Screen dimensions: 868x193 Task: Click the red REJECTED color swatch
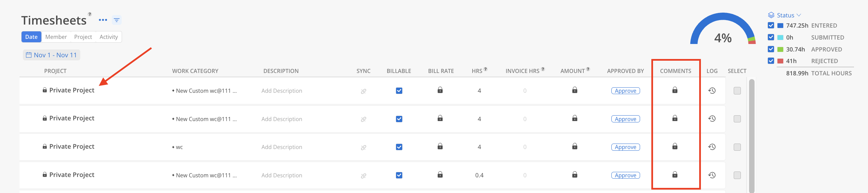(780, 61)
